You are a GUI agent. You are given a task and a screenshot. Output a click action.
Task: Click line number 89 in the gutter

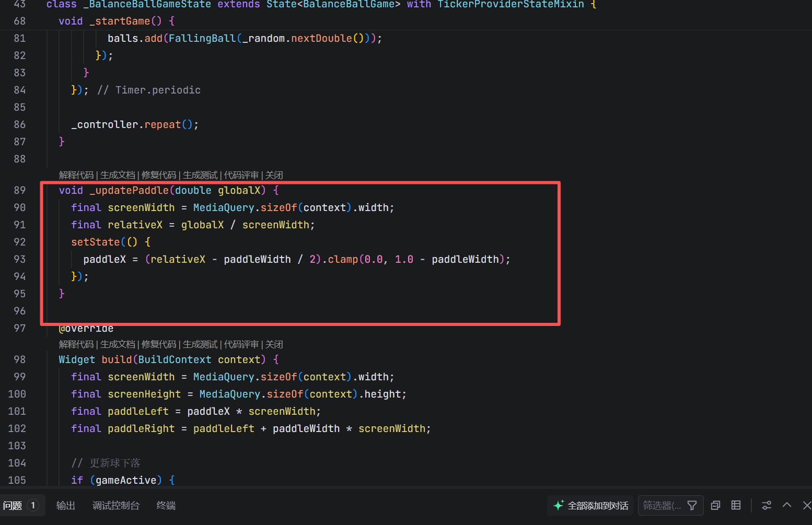click(20, 190)
